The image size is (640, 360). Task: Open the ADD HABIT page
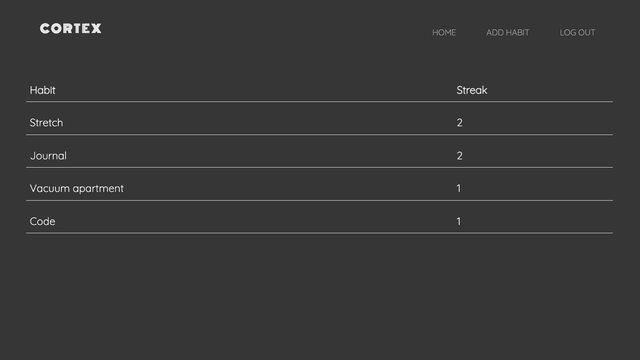pos(507,33)
